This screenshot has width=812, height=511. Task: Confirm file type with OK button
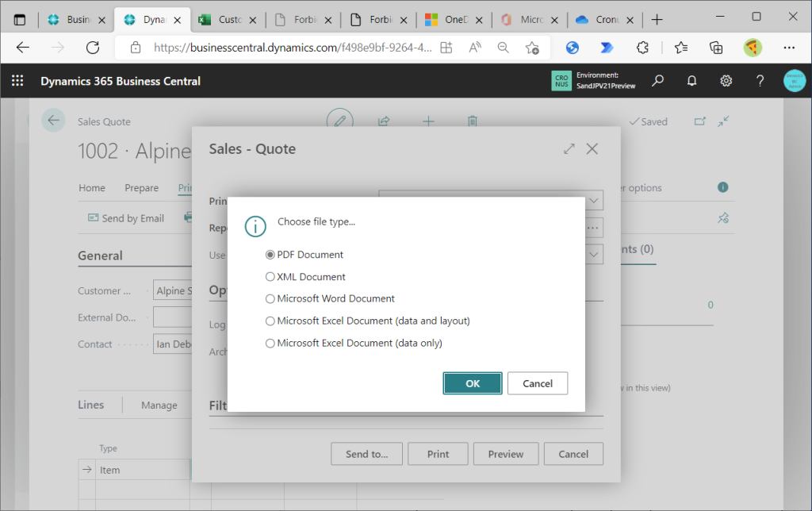473,383
